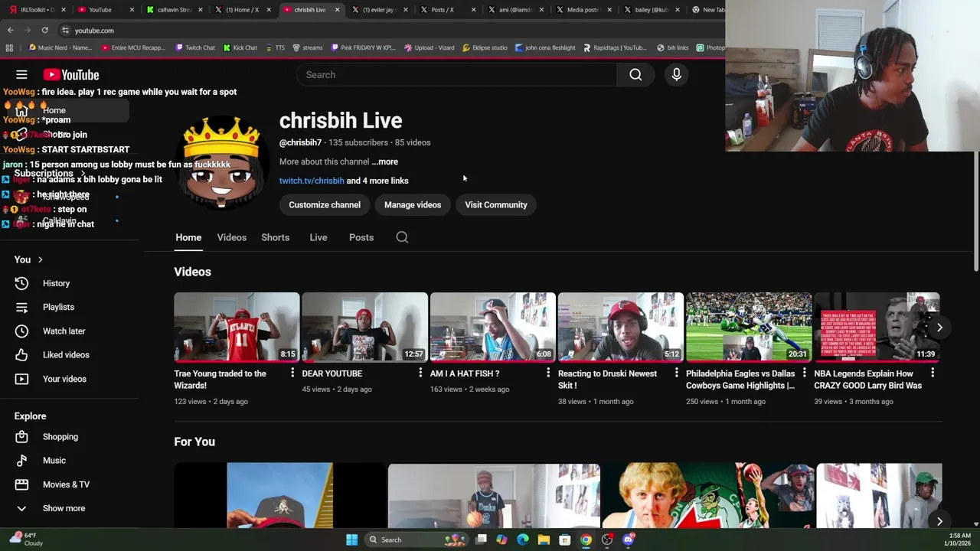
Task: Launch Microsoft Edge from taskbar
Action: pos(522,540)
